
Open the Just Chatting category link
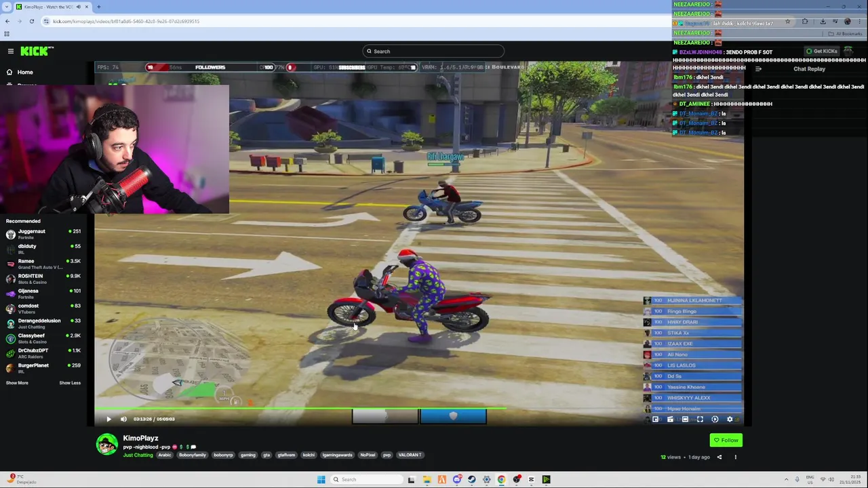coord(138,455)
